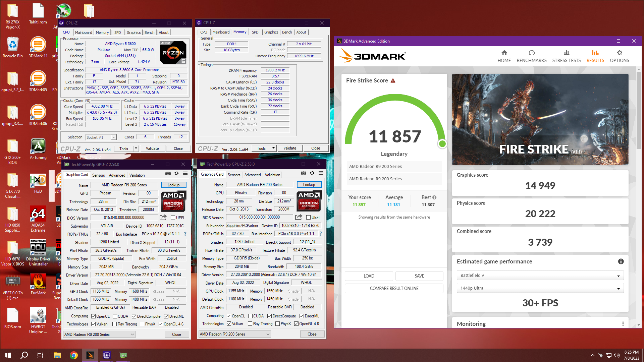Toggle the PhysX checkbox in right GPU-Z
The height and width of the screenshot is (362, 644).
point(277,324)
